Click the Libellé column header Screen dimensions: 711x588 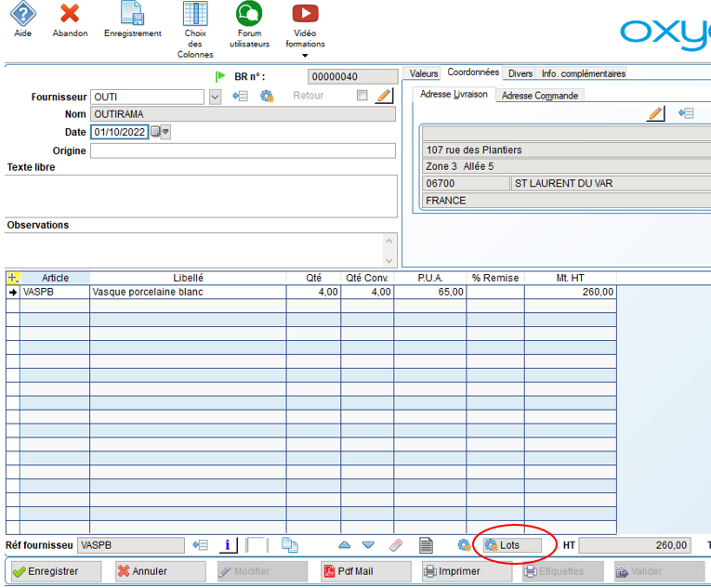pos(188,278)
